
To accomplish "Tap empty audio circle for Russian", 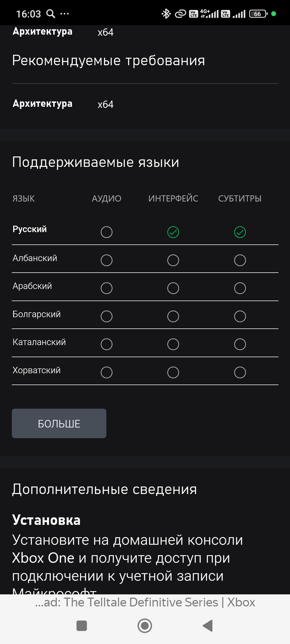I will 107,232.
